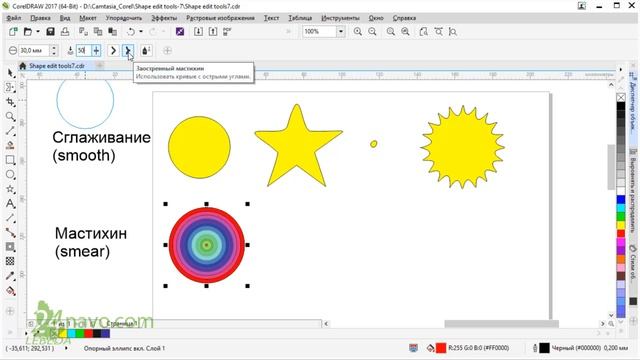Save the document with floppy icon
The image size is (640, 360).
coord(50,31)
